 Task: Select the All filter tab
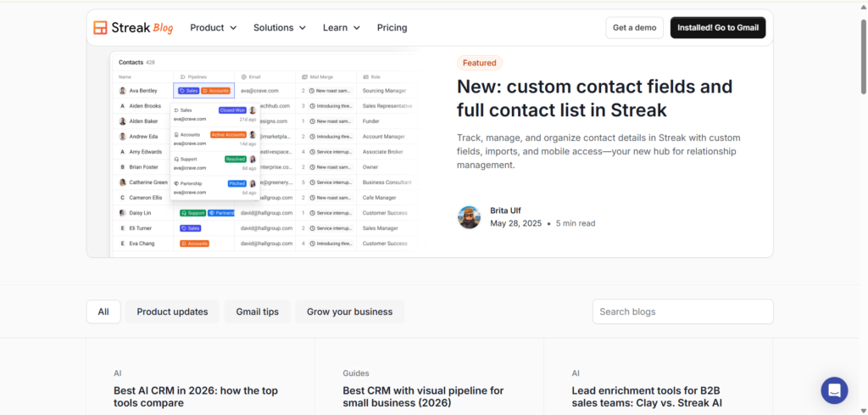pyautogui.click(x=103, y=311)
